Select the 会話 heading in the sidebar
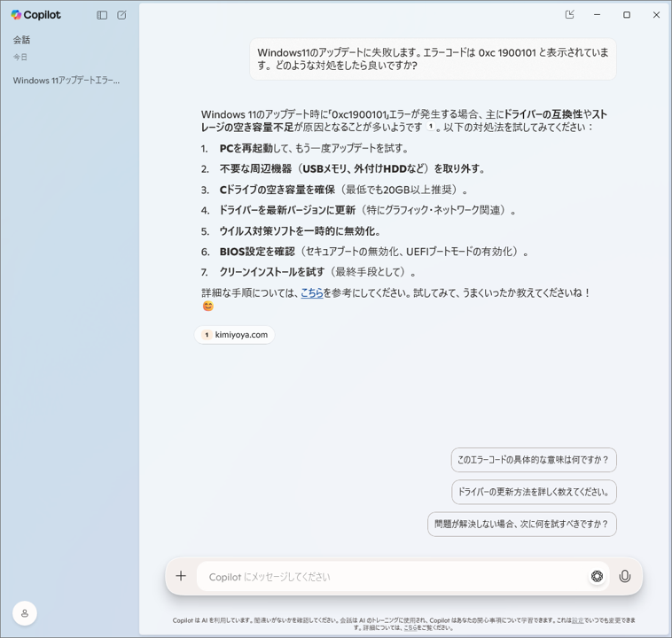This screenshot has width=672, height=638. 22,40
